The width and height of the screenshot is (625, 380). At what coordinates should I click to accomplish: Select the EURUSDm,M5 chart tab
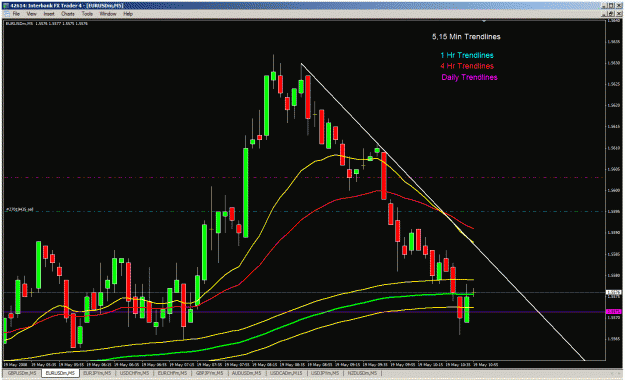click(60, 373)
